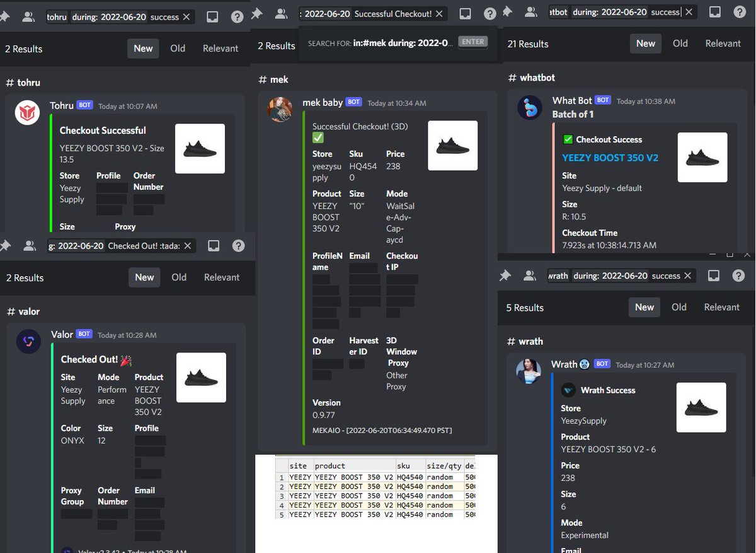Show member list in valor panel

(29, 246)
